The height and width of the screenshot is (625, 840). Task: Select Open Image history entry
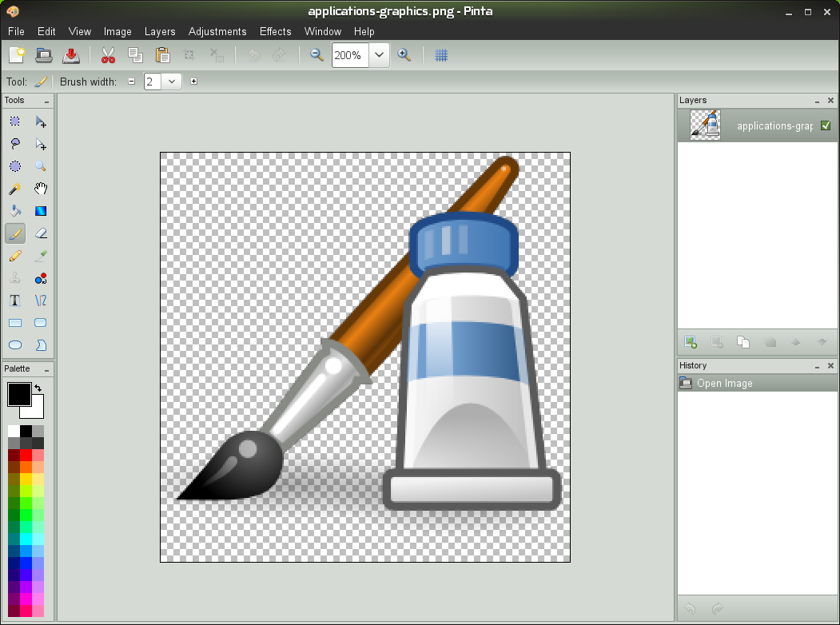724,383
